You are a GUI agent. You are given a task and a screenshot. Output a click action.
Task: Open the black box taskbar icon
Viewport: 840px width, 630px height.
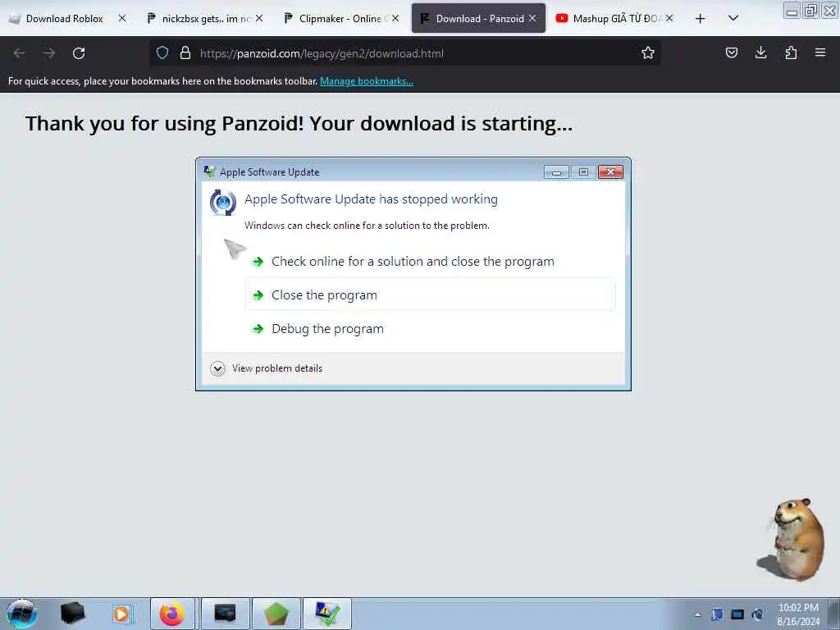[72, 614]
